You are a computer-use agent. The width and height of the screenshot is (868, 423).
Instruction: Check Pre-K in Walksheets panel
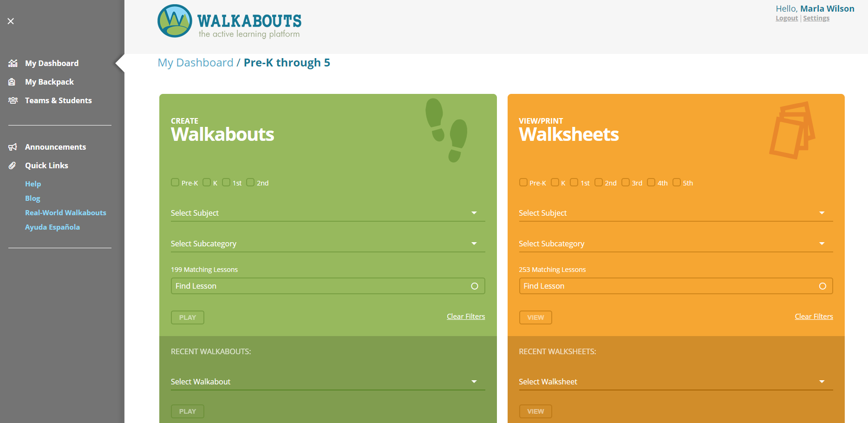[523, 182]
